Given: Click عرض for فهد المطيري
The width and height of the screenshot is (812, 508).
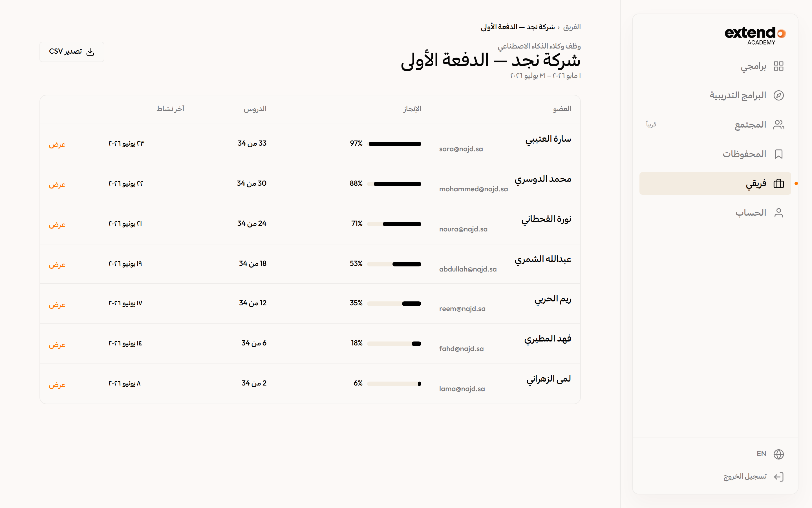Looking at the screenshot, I should pyautogui.click(x=57, y=344).
